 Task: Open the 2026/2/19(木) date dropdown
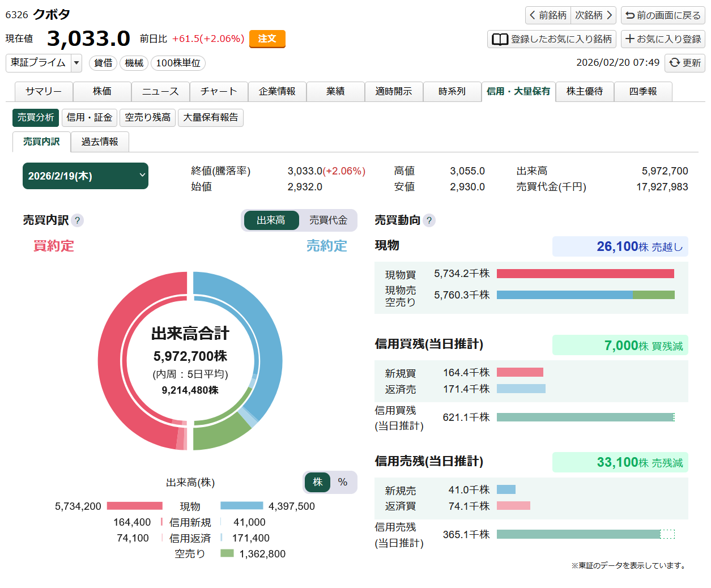coord(86,176)
